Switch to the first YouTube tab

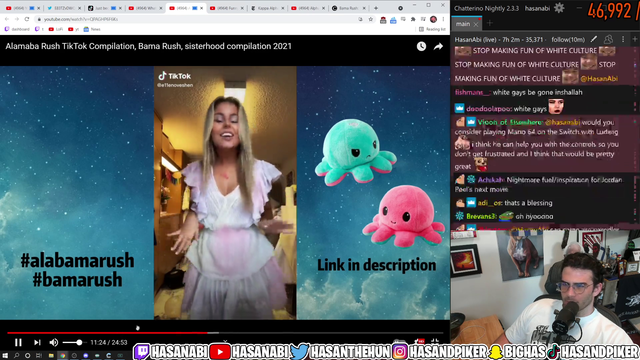(22, 8)
